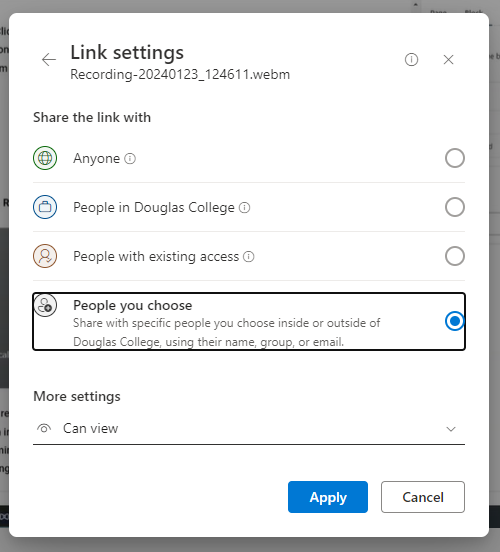
Task: Select People with existing access radio button
Action: pos(455,256)
